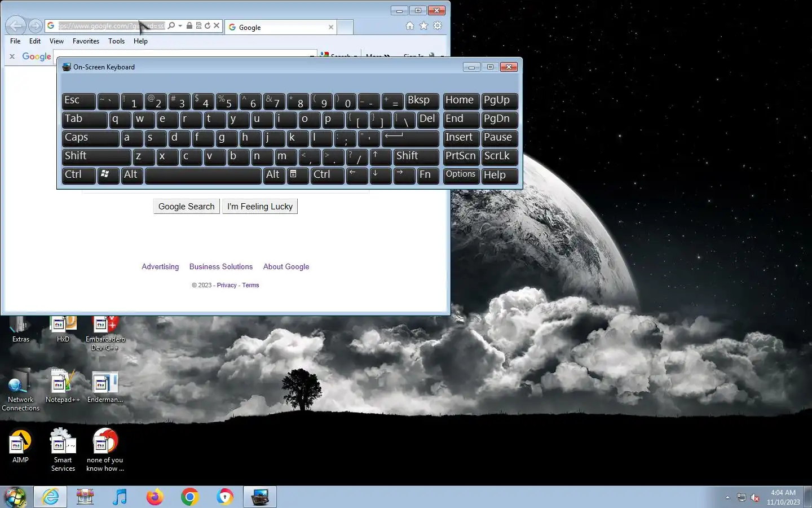Open the File menu
This screenshot has height=508, width=812.
15,41
